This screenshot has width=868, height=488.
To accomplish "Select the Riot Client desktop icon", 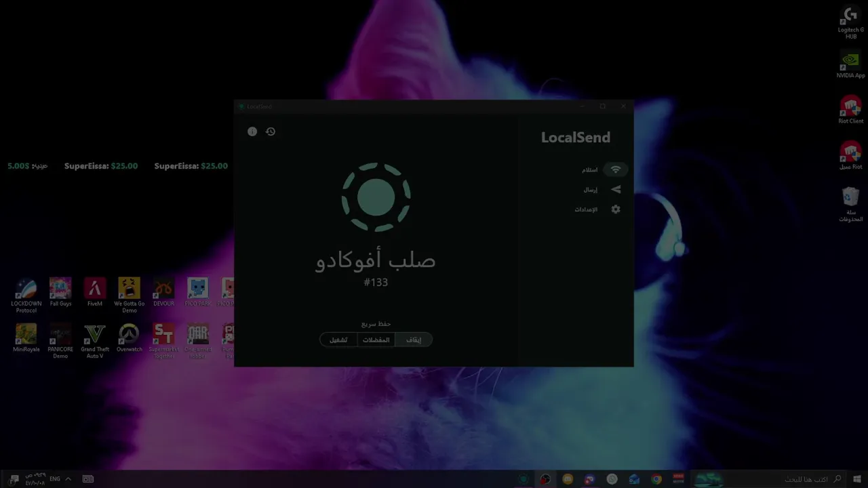I will [x=850, y=110].
